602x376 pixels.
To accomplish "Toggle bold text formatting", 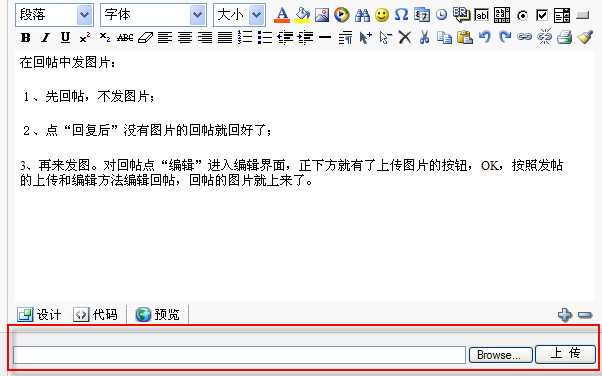I will [x=25, y=38].
